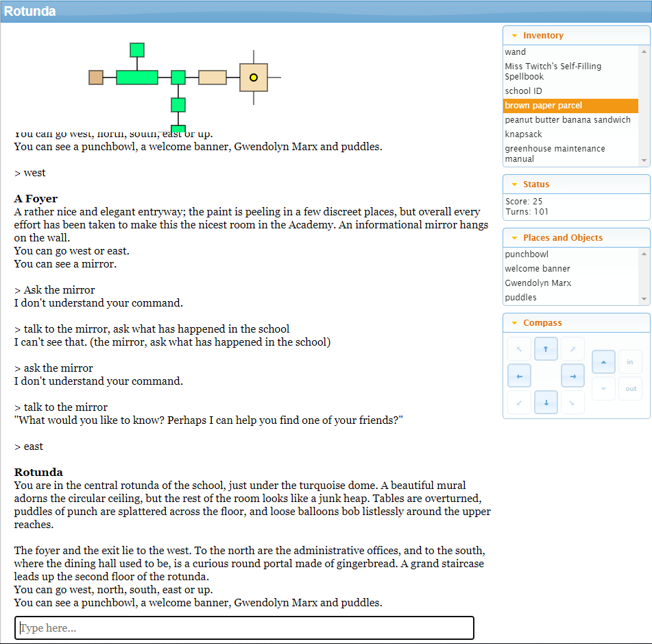652x644 pixels.
Task: Click the northeast compass arrow
Action: pos(572,349)
